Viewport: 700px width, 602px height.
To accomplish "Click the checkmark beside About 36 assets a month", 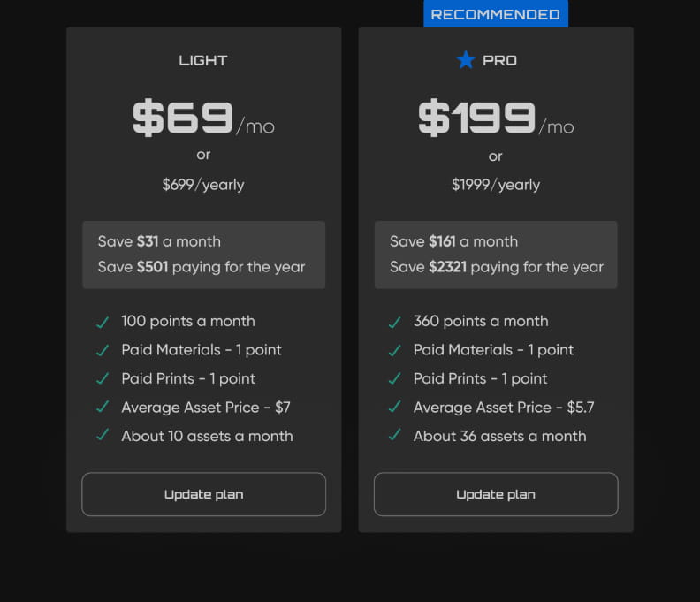I will 394,436.
